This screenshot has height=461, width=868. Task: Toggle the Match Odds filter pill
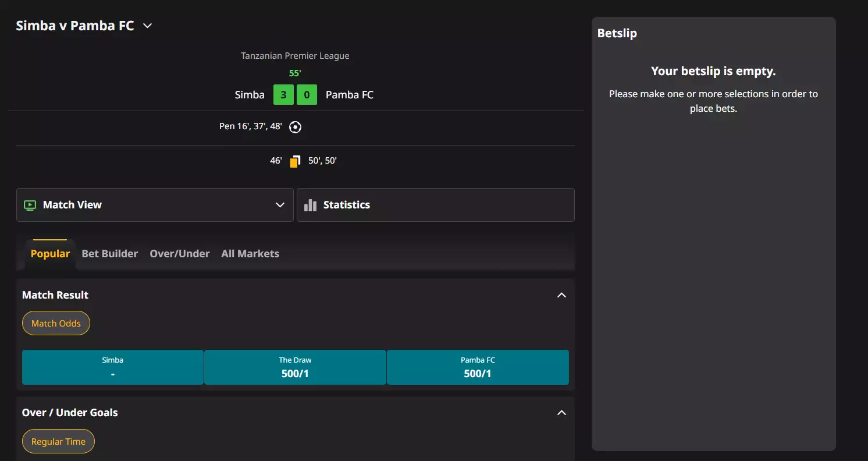[x=56, y=324]
